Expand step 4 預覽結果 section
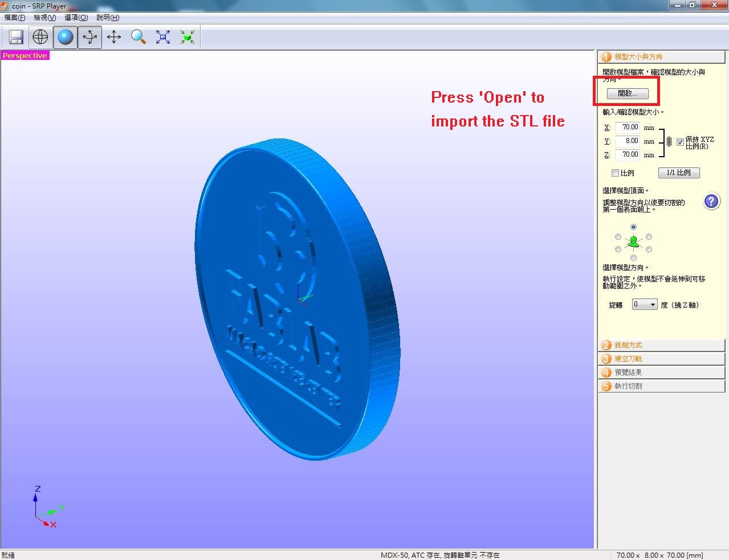This screenshot has width=729, height=560. (661, 373)
